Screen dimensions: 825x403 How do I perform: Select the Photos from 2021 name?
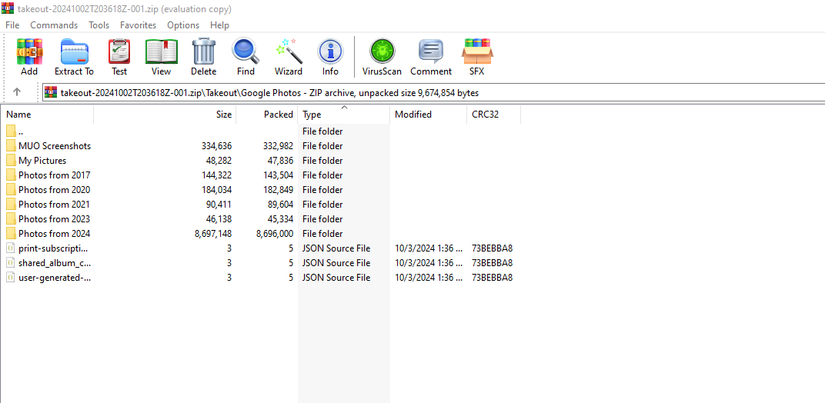(x=54, y=204)
